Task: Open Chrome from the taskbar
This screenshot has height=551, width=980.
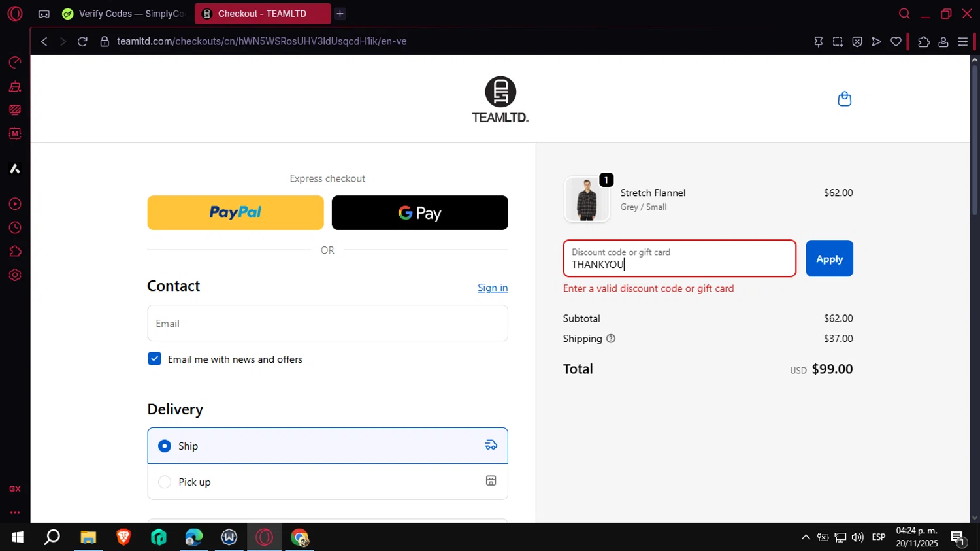Action: click(x=300, y=537)
